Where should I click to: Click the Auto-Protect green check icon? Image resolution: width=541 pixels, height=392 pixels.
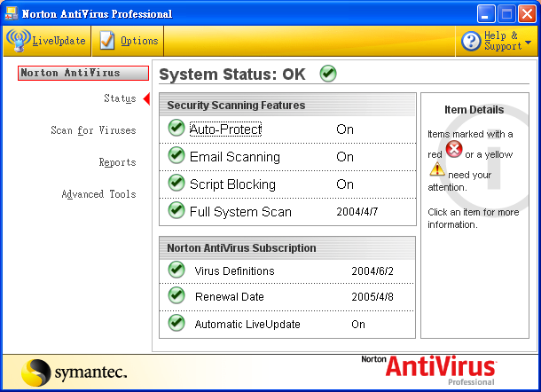[176, 128]
